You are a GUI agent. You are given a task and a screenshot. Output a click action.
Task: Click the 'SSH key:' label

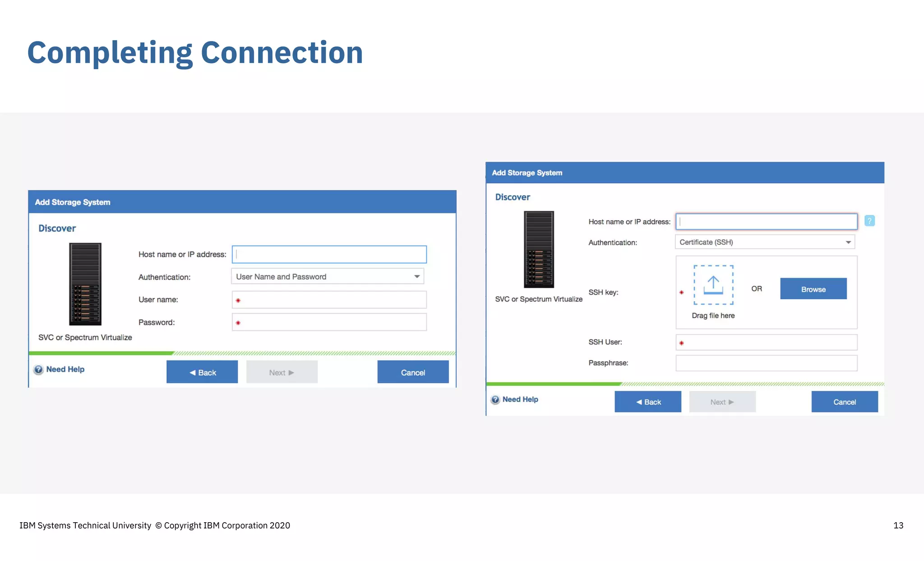click(603, 292)
